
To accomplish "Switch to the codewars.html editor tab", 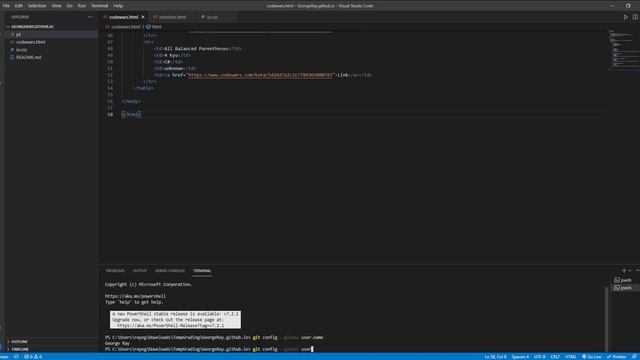I will [x=123, y=17].
